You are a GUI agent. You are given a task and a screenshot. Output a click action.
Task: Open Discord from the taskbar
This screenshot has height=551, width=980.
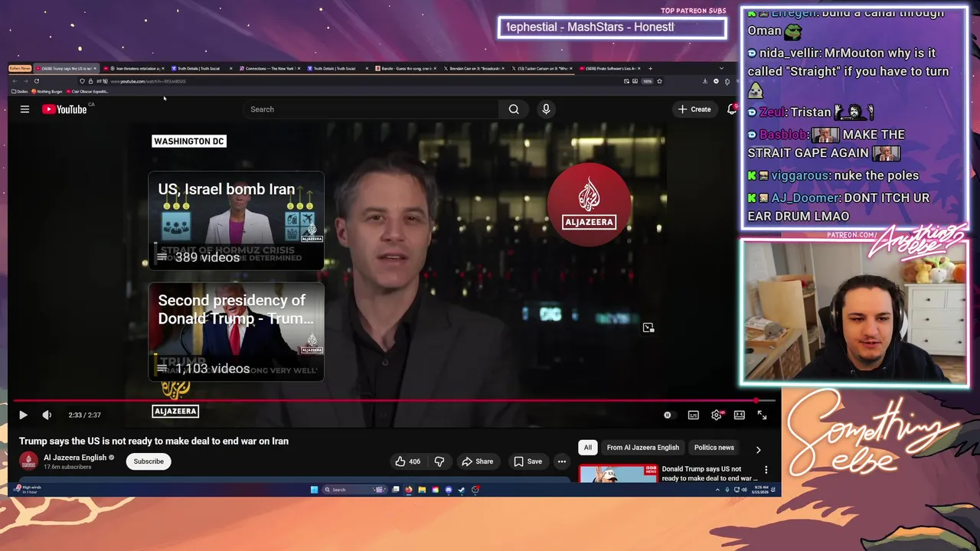point(449,490)
